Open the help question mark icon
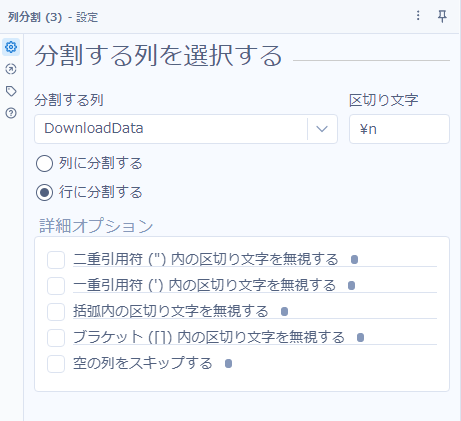The width and height of the screenshot is (461, 421). coord(11,113)
